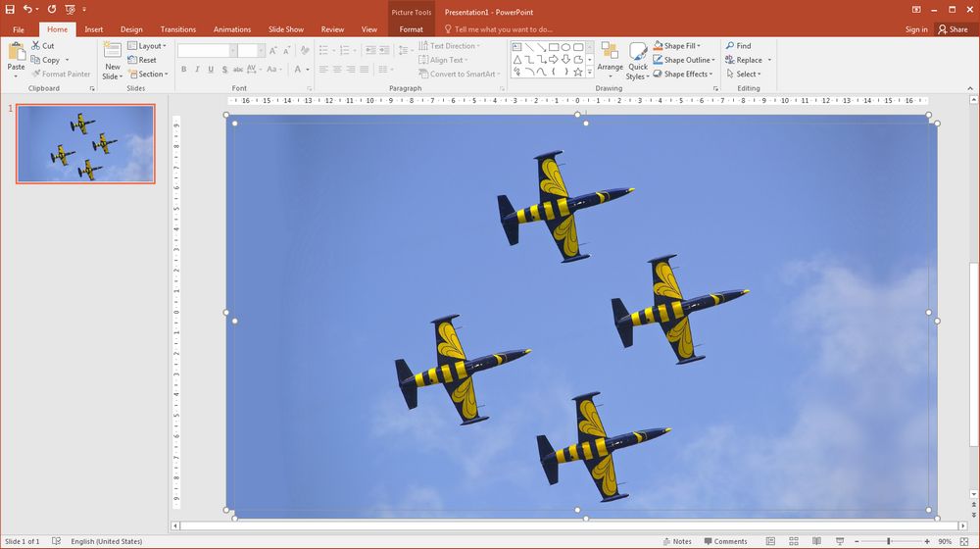Switch to the Design tab

(131, 29)
